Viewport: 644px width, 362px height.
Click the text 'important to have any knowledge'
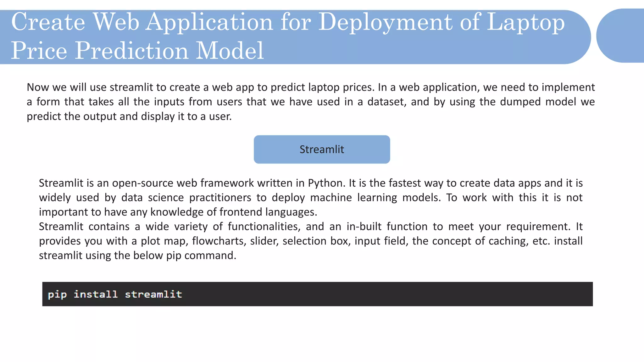[x=121, y=212]
